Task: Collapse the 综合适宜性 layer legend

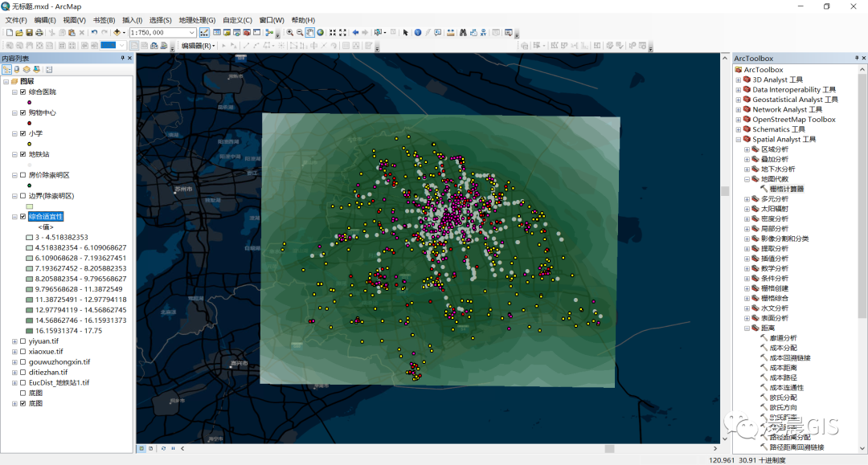Action: pos(14,217)
